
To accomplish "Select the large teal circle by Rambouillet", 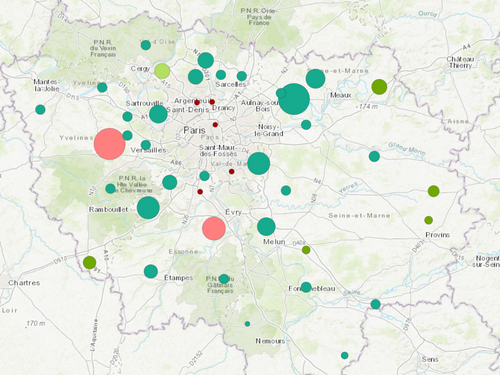I will point(148,208).
